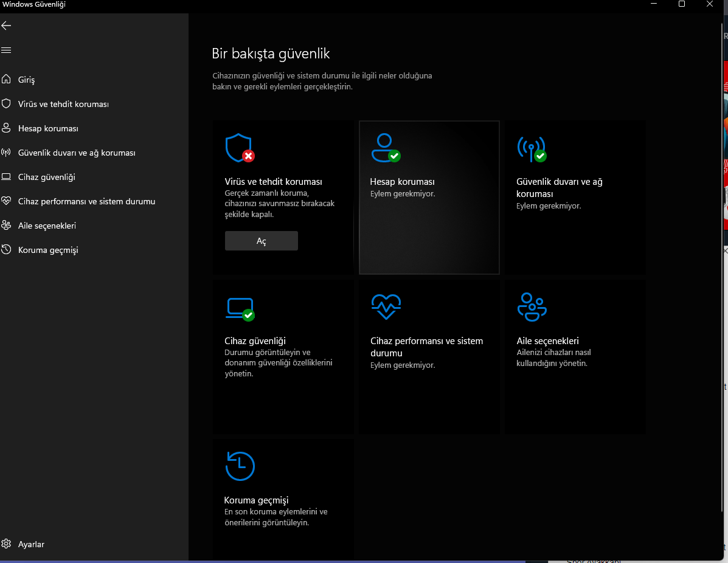Click the person icon beside Hesap koruması in sidebar

click(6, 128)
